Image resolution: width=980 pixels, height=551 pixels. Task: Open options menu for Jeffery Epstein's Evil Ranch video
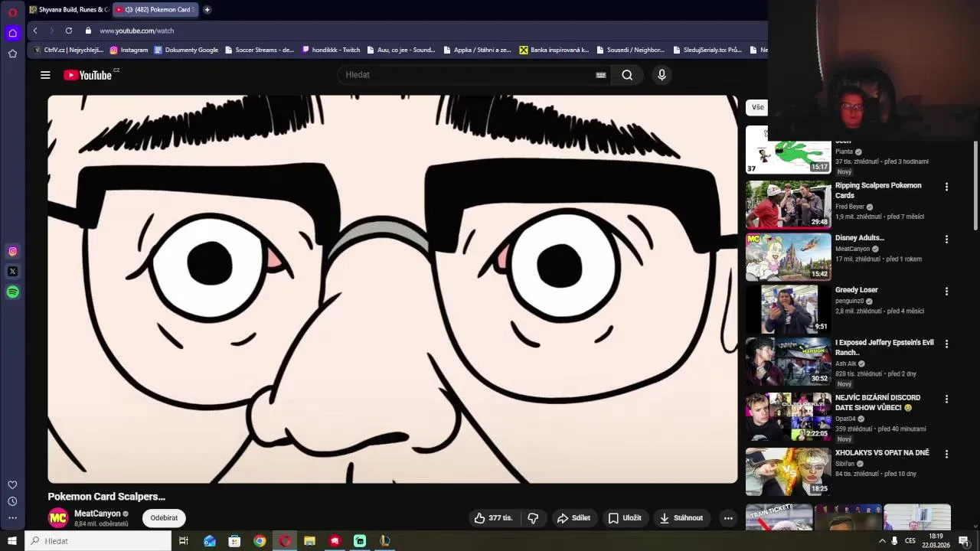[x=946, y=344]
